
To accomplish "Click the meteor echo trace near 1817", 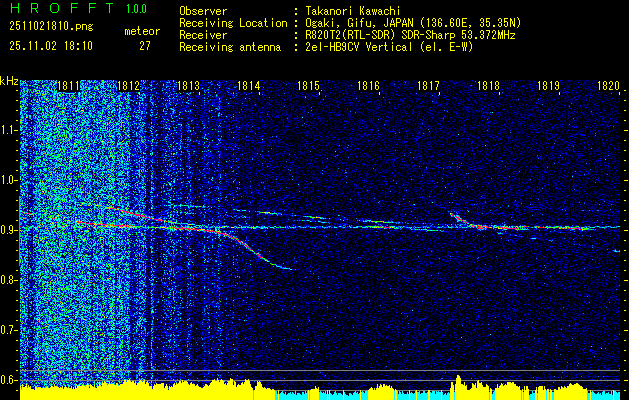I will pos(467,221).
